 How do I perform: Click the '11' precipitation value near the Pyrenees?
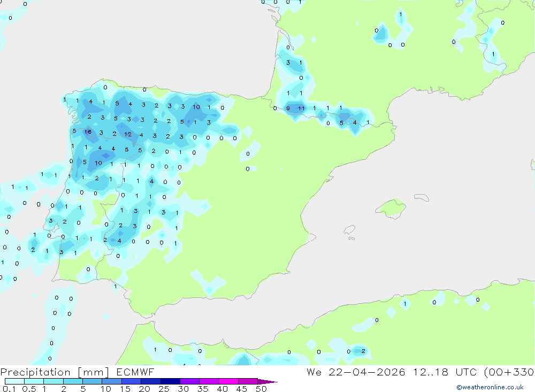[301, 109]
